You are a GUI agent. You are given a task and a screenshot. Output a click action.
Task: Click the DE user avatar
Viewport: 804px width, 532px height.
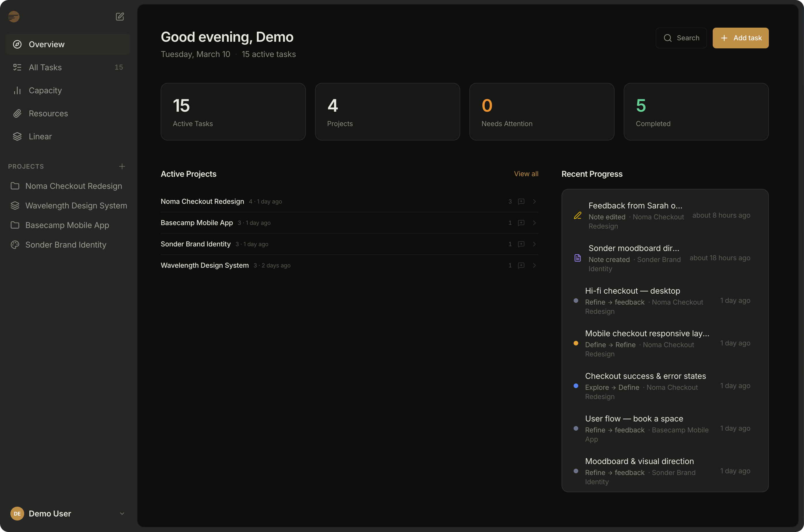point(17,513)
